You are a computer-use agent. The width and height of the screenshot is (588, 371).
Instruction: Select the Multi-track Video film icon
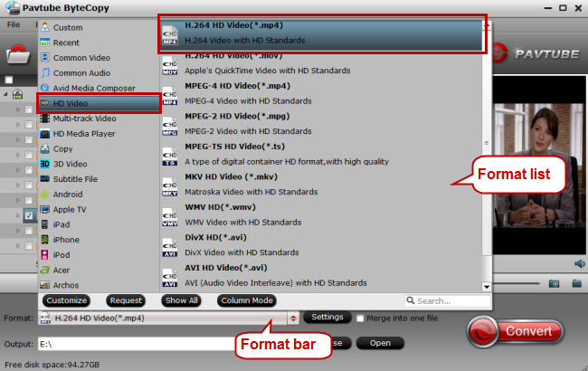[x=45, y=119]
